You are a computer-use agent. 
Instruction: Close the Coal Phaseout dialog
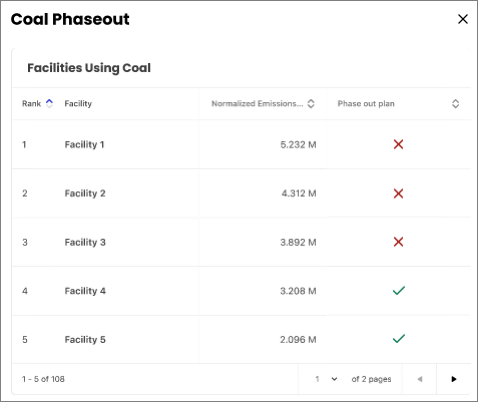tap(463, 19)
